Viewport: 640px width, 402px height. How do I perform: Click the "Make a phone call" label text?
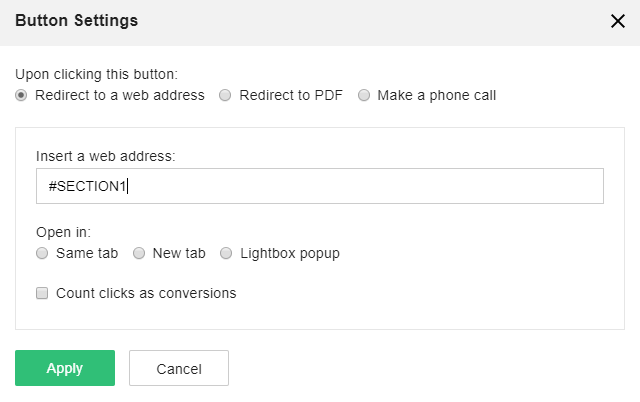pos(436,96)
